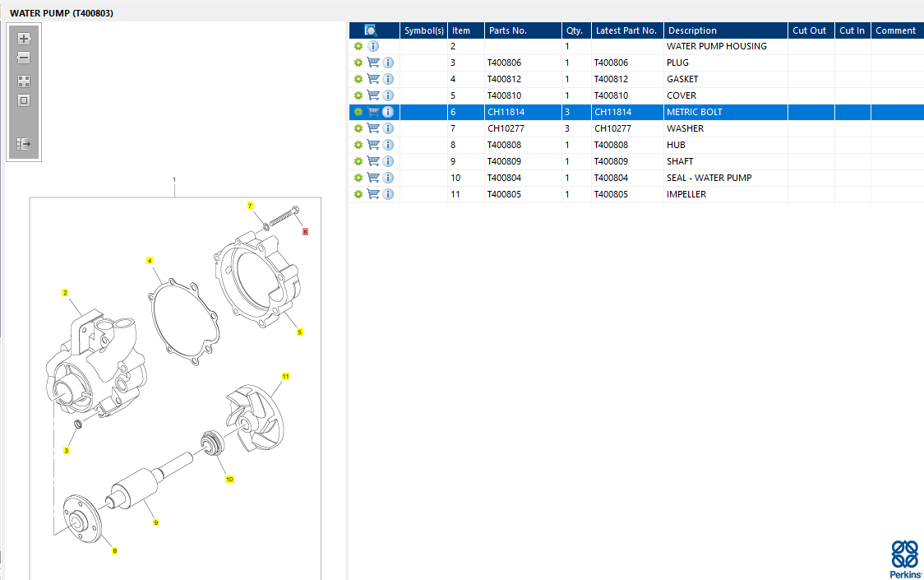Add the T400808 HUB to cart

coord(373,145)
